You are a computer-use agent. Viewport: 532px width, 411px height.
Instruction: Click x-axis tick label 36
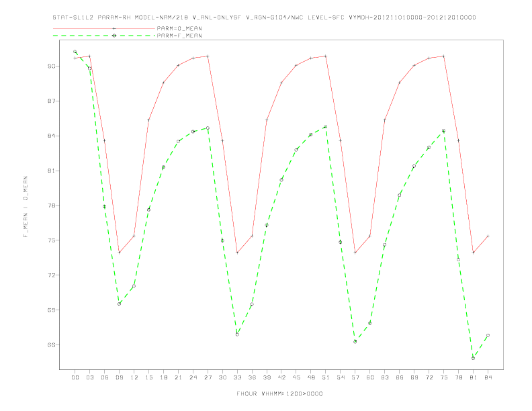(x=252, y=377)
